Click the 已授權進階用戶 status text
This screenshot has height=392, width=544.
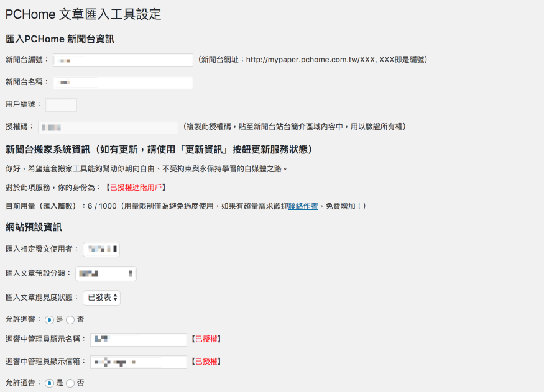coord(136,188)
